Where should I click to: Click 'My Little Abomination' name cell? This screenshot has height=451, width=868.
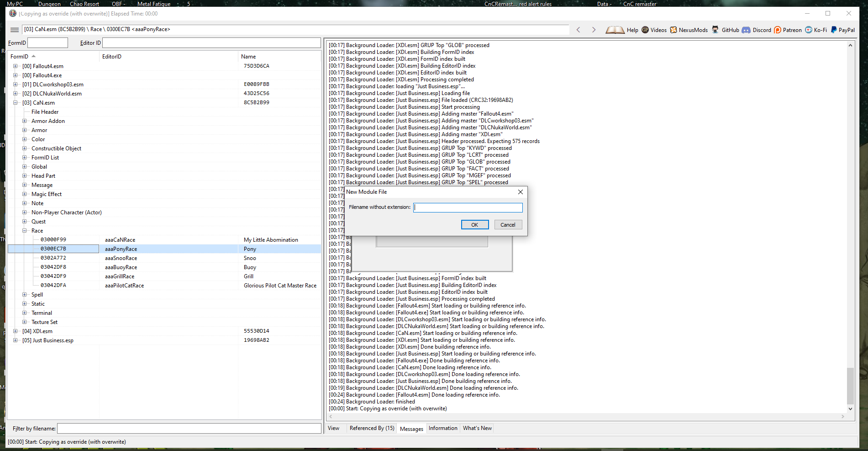271,240
